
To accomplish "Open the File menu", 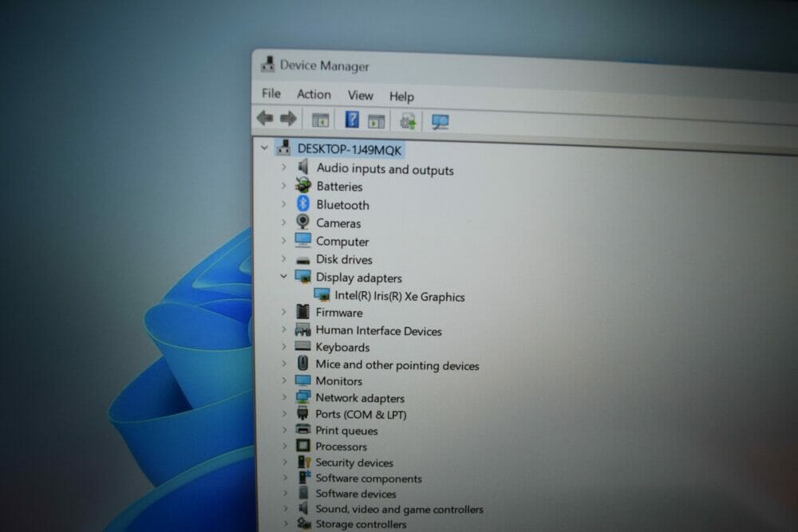I will coord(271,93).
